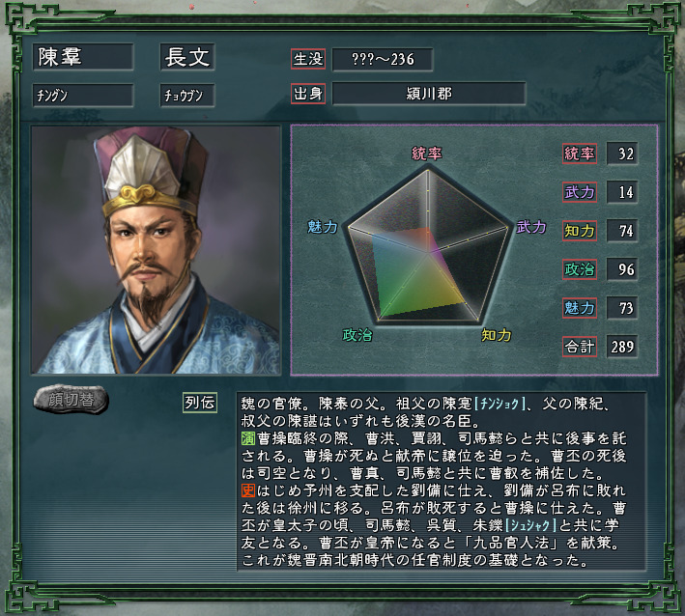Select the 知力 stat label on right
The image size is (685, 616).
click(580, 231)
